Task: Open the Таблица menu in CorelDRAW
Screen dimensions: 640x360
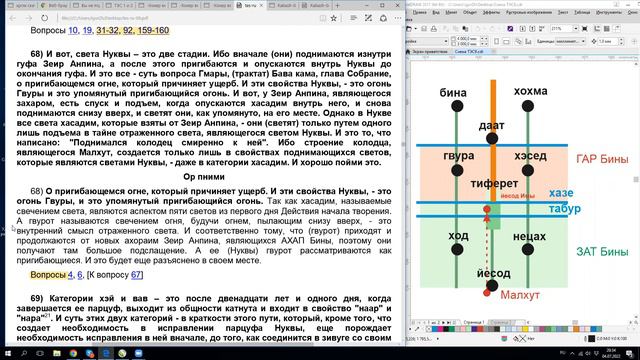Action: (582, 12)
